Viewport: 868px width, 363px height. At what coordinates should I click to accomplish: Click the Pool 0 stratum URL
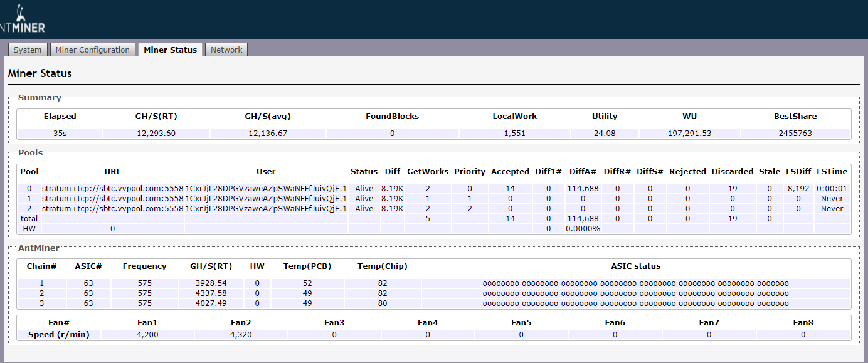click(x=113, y=189)
